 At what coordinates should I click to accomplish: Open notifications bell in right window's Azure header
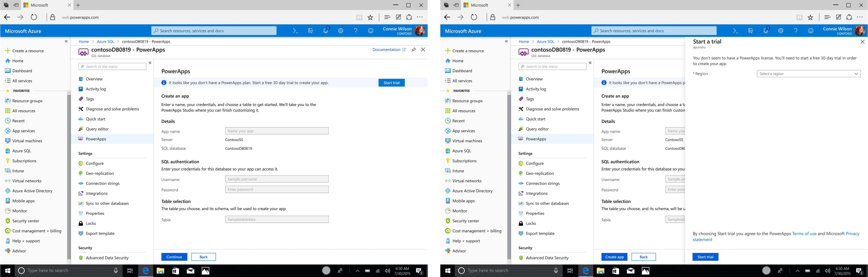pyautogui.click(x=766, y=31)
